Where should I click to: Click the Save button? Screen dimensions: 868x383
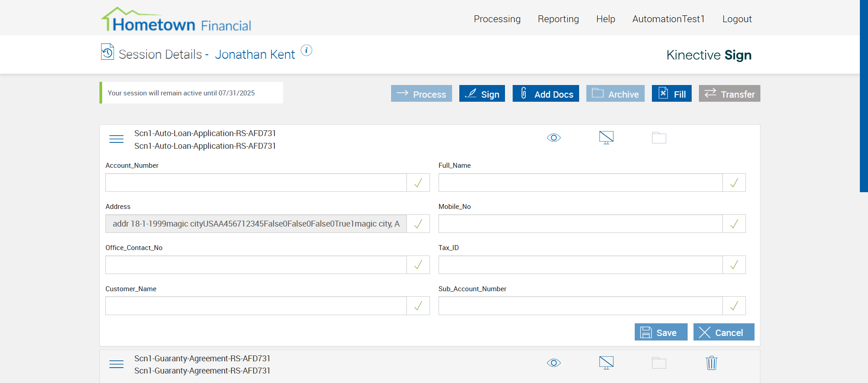click(660, 332)
